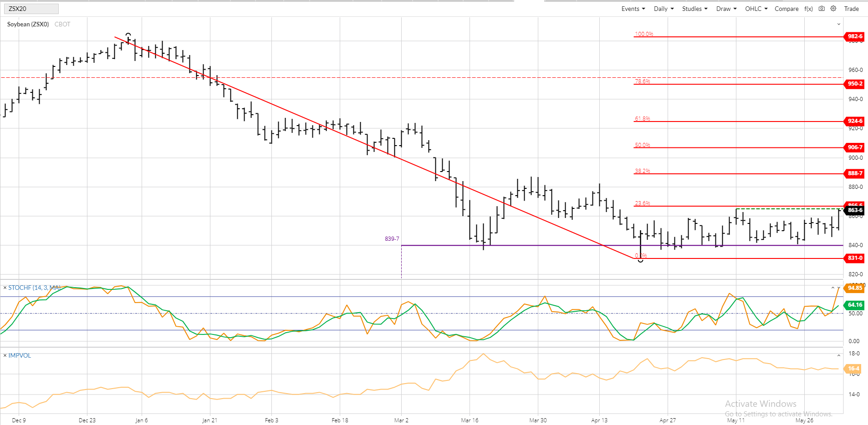The width and height of the screenshot is (868, 425).
Task: Open chart settings gear icon
Action: (x=833, y=9)
